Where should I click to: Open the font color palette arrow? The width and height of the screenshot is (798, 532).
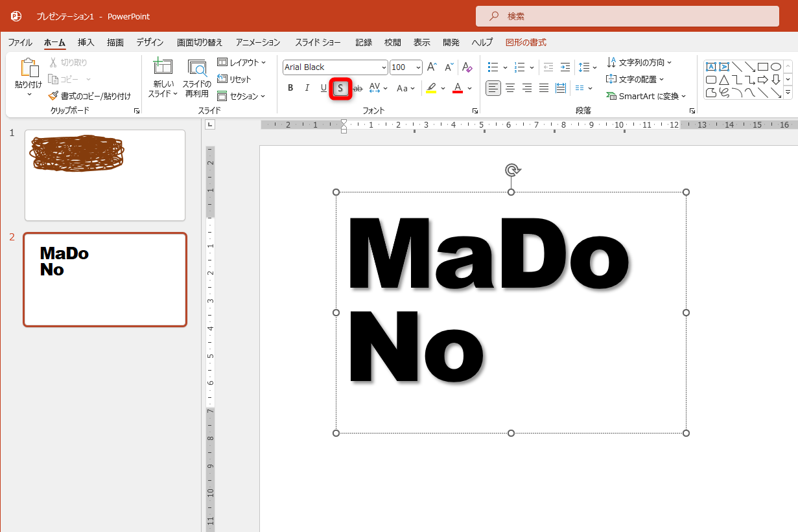pyautogui.click(x=470, y=88)
